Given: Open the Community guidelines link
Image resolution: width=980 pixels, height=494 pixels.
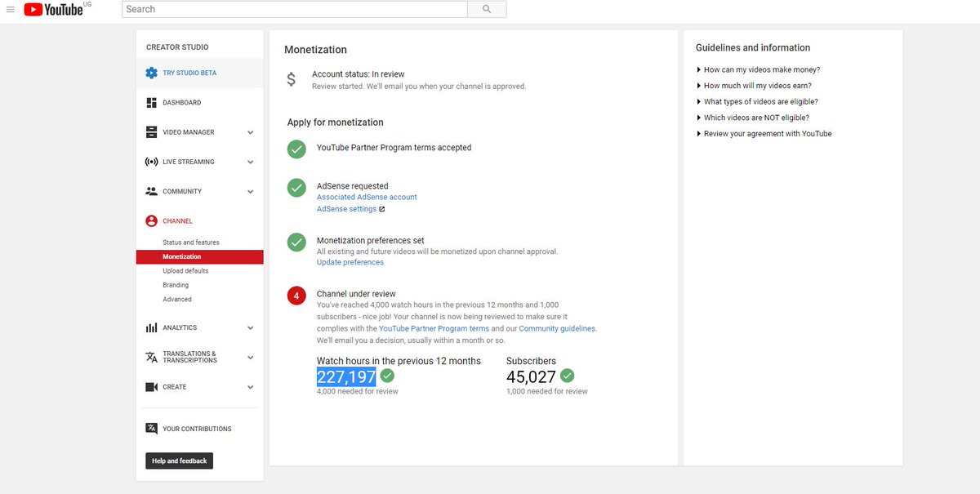Looking at the screenshot, I should (558, 328).
